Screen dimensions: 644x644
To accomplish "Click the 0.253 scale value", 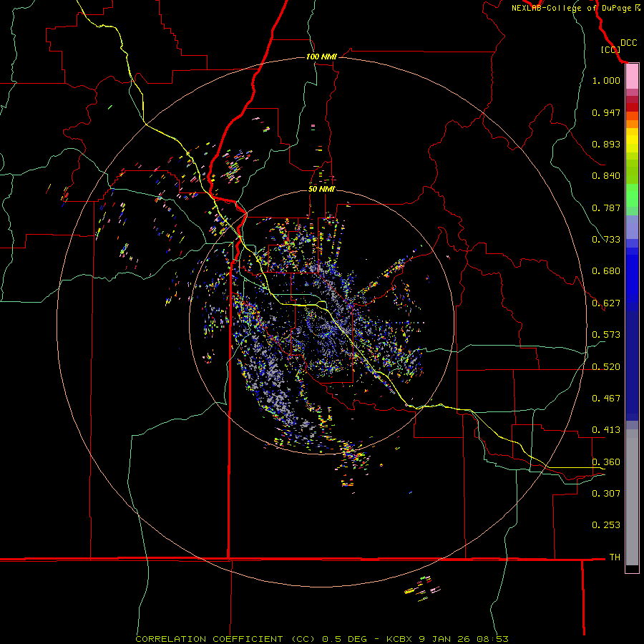I will (x=606, y=525).
